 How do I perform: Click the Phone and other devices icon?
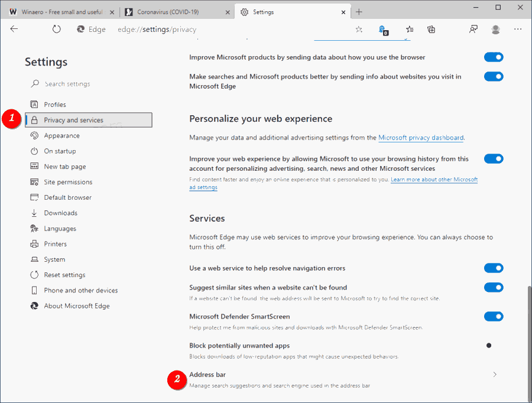34,290
